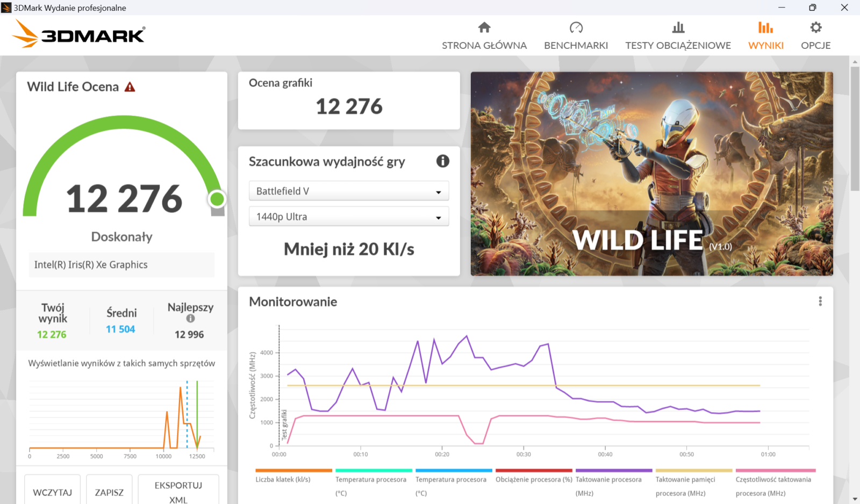Image resolution: width=860 pixels, height=504 pixels.
Task: Expand the Battlefield V game dropdown
Action: pyautogui.click(x=348, y=191)
